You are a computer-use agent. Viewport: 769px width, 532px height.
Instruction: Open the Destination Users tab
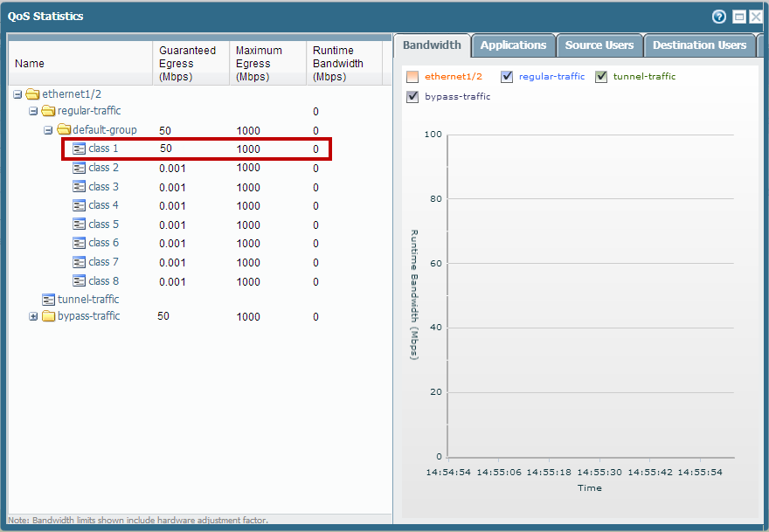699,45
